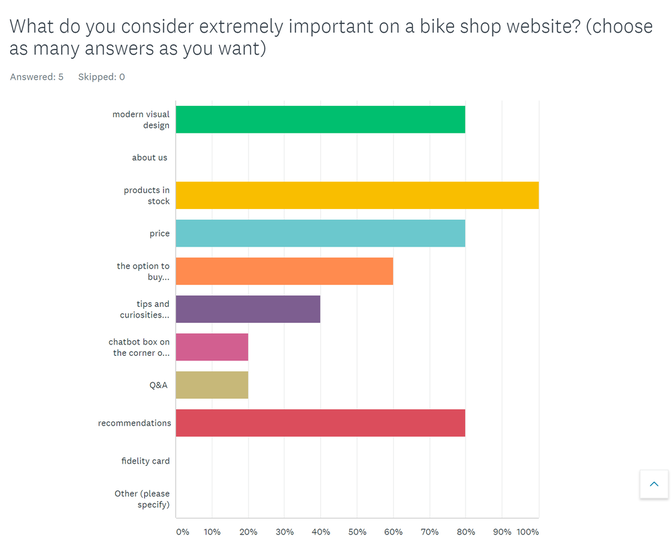Click the red recommendations bar

320,423
